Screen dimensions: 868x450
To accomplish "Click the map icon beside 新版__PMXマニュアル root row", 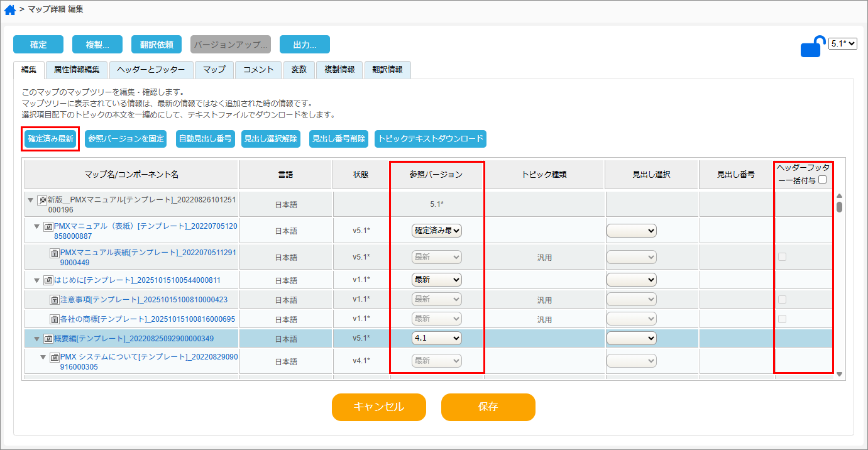I will click(x=42, y=199).
